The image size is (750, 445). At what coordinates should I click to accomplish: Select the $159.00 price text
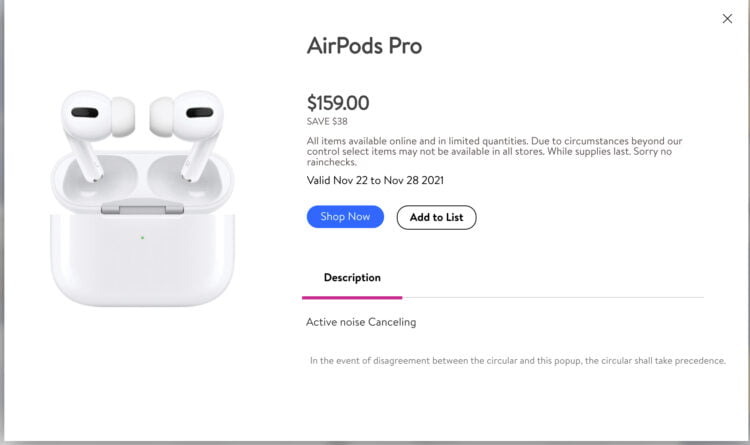pyautogui.click(x=338, y=102)
